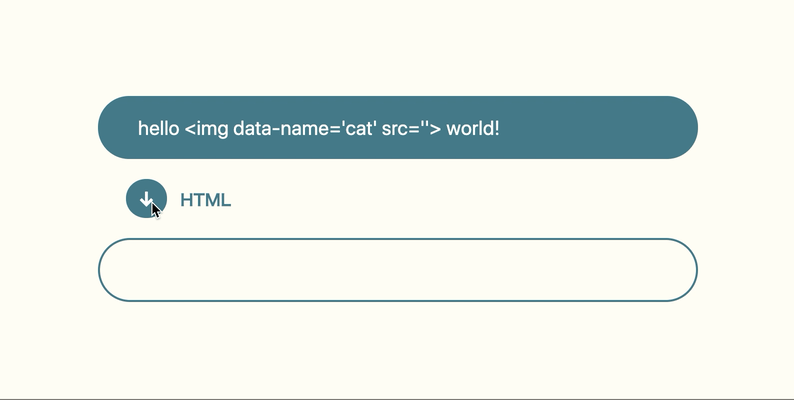Click the src='' attribute text
Viewport: 794px width, 400px height.
point(405,128)
